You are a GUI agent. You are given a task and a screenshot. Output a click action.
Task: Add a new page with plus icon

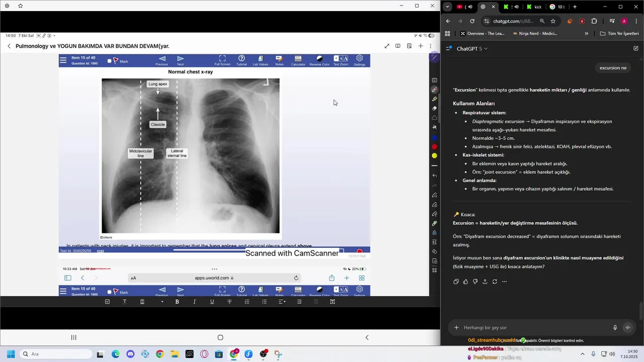[421, 46]
